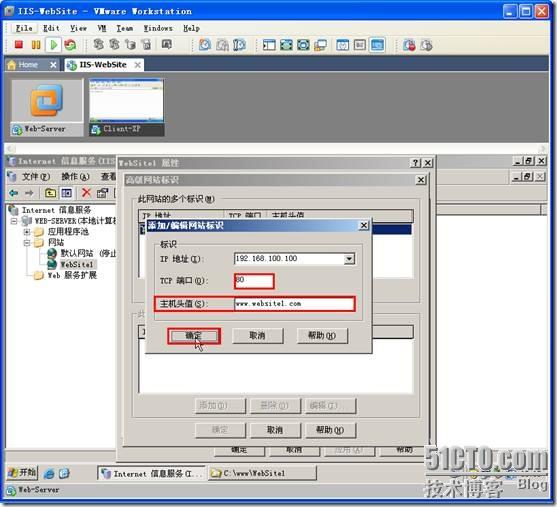Switch to C:\www\WebSite1 taskbar item

tap(262, 473)
